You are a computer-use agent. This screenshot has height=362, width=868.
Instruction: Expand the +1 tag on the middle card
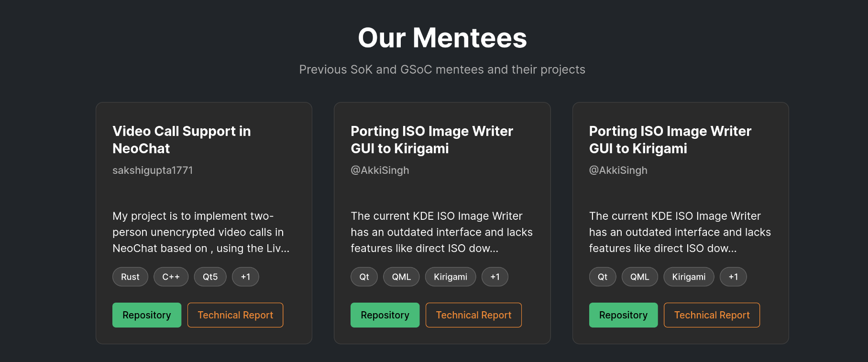click(x=494, y=276)
